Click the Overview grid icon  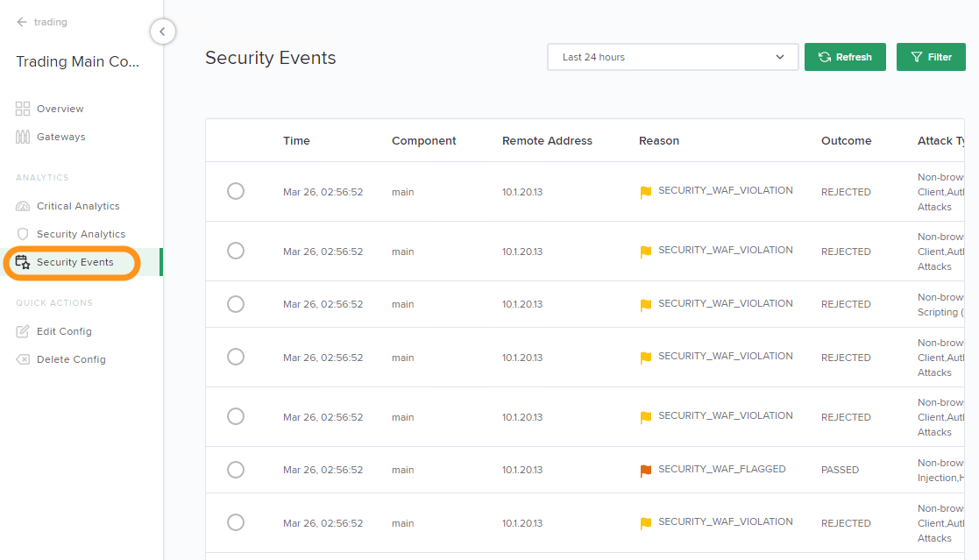point(23,109)
